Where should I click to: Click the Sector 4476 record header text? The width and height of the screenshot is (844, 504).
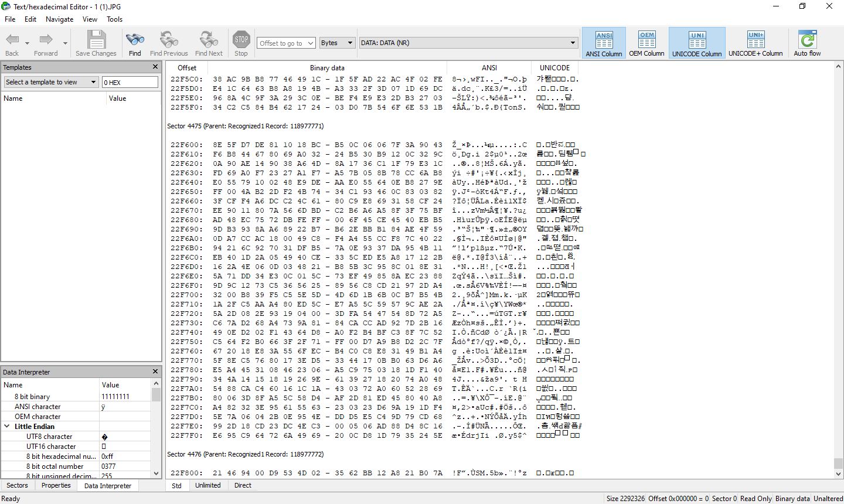[x=245, y=454]
